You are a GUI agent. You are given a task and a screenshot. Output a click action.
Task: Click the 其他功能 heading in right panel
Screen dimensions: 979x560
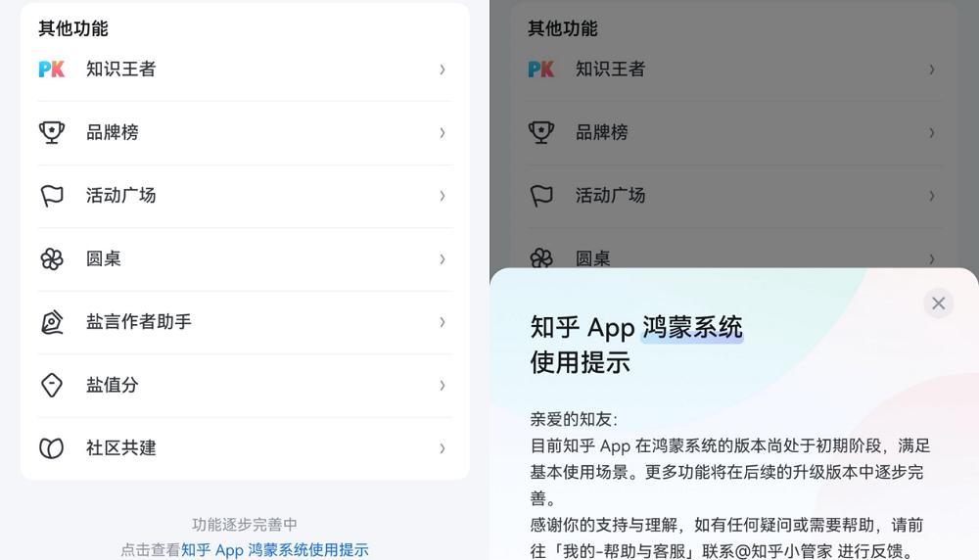pos(563,28)
